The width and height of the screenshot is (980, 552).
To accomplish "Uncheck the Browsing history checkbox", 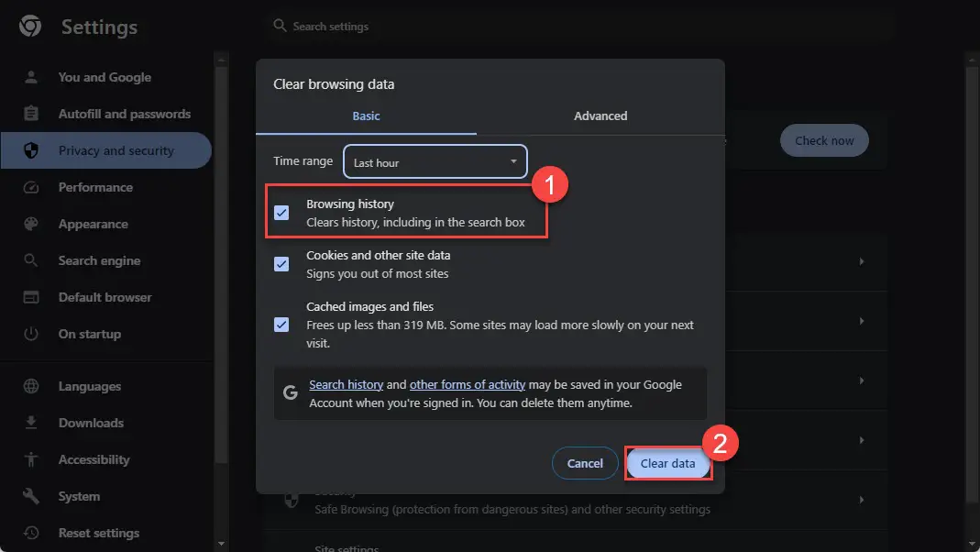I will [281, 213].
